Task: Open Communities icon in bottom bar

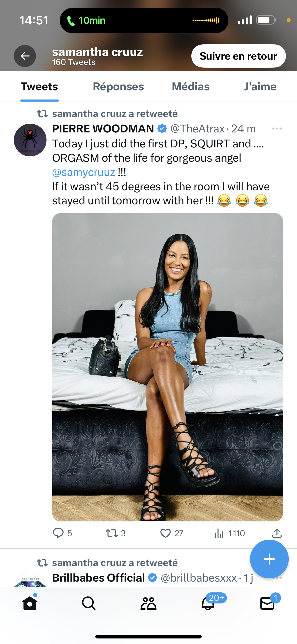Action: tap(148, 603)
